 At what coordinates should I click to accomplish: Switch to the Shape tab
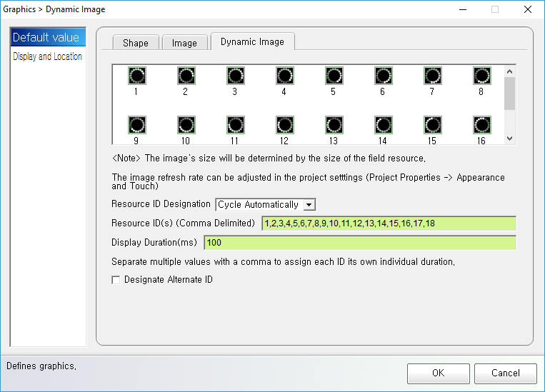click(136, 43)
